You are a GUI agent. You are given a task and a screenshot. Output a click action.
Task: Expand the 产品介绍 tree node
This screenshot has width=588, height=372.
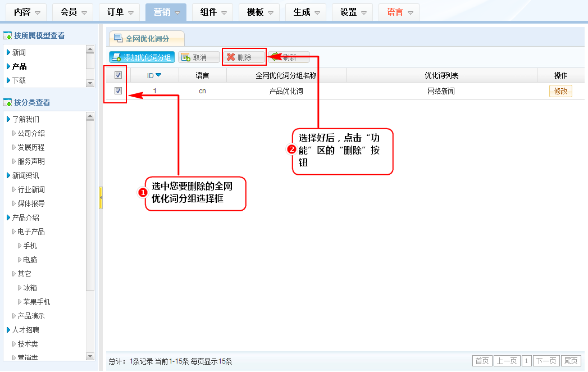click(x=8, y=217)
